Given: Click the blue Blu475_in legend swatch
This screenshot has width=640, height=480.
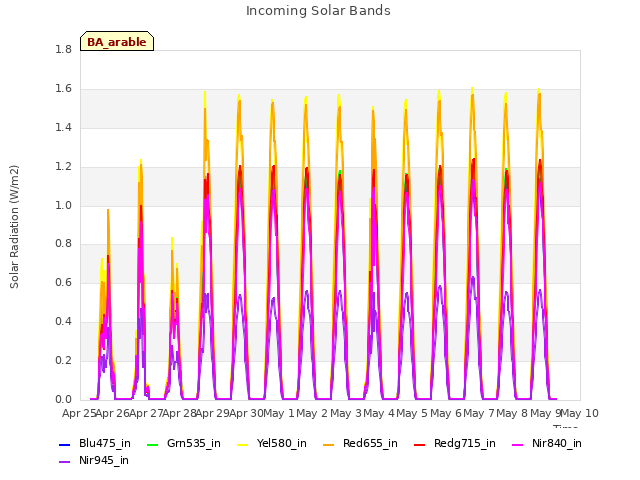Looking at the screenshot, I should [64, 444].
